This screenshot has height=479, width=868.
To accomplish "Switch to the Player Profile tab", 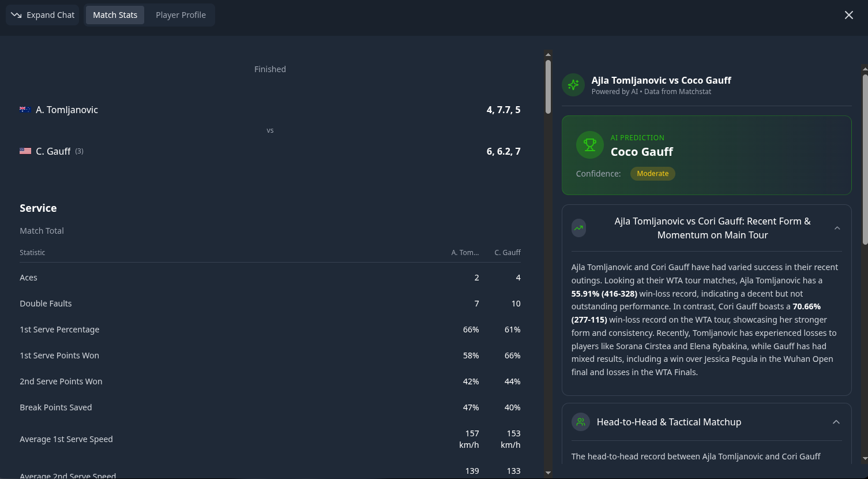I will coord(181,15).
